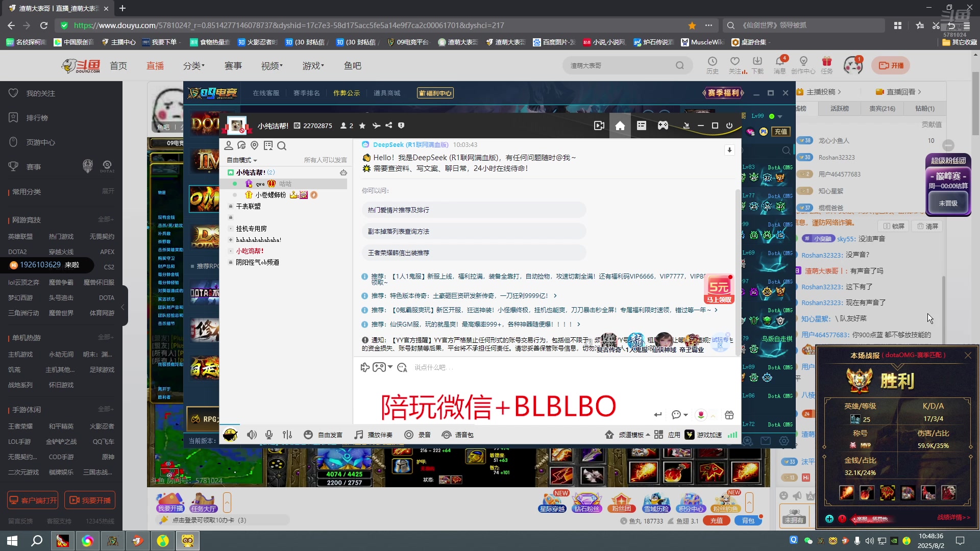
Task: Jump to latest message arrow in YY chat
Action: tap(729, 150)
